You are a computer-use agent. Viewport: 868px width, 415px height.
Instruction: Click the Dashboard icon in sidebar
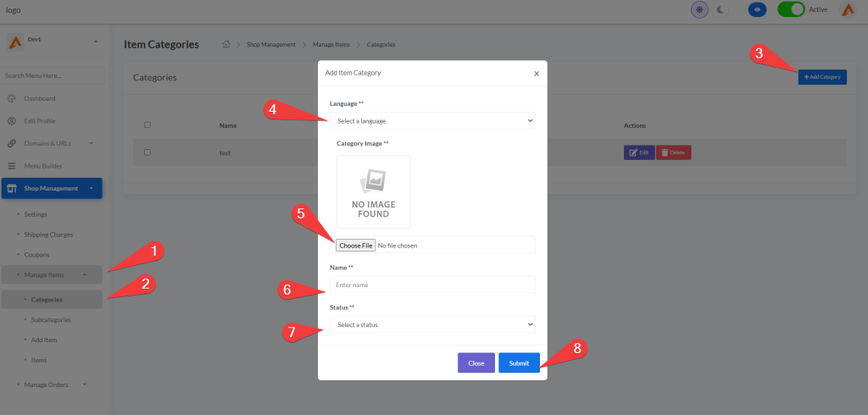pyautogui.click(x=12, y=99)
